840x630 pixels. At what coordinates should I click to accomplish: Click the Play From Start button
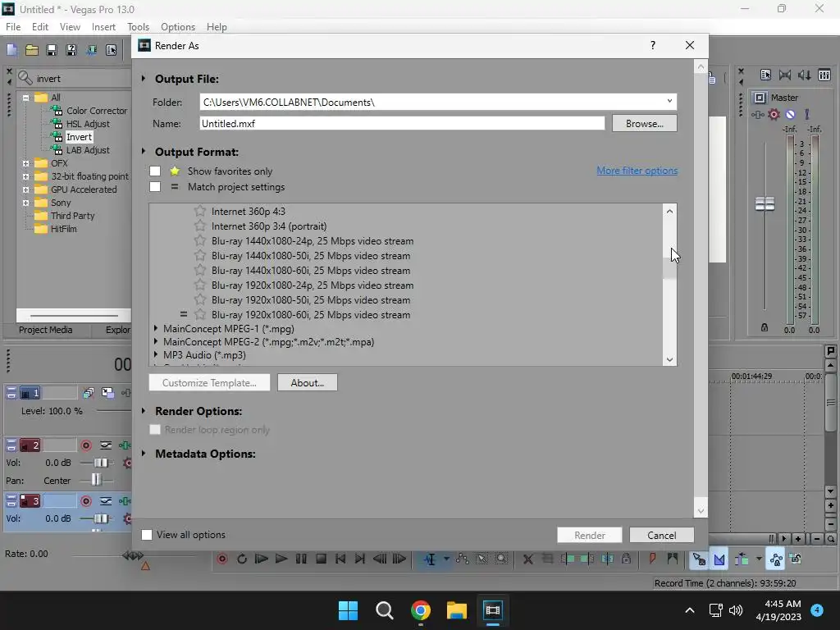click(x=262, y=559)
